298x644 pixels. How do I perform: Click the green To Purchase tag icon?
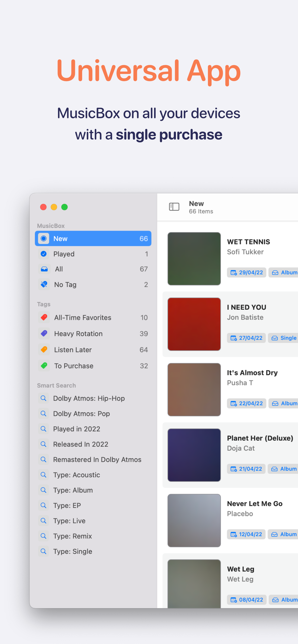click(44, 366)
